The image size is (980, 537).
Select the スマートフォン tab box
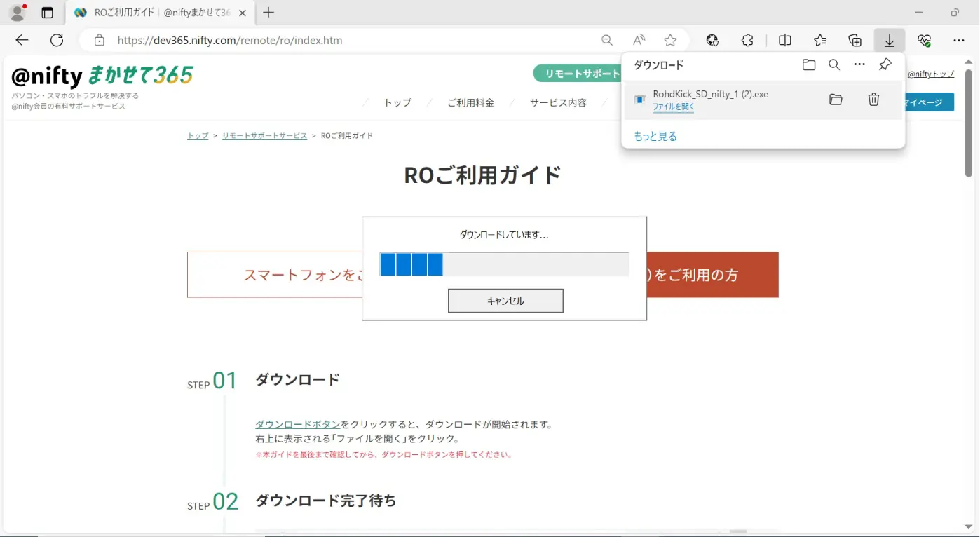pyautogui.click(x=275, y=275)
